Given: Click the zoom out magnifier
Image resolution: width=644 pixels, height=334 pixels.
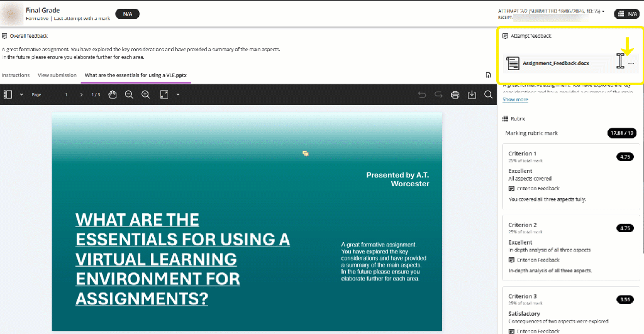Looking at the screenshot, I should pyautogui.click(x=129, y=94).
